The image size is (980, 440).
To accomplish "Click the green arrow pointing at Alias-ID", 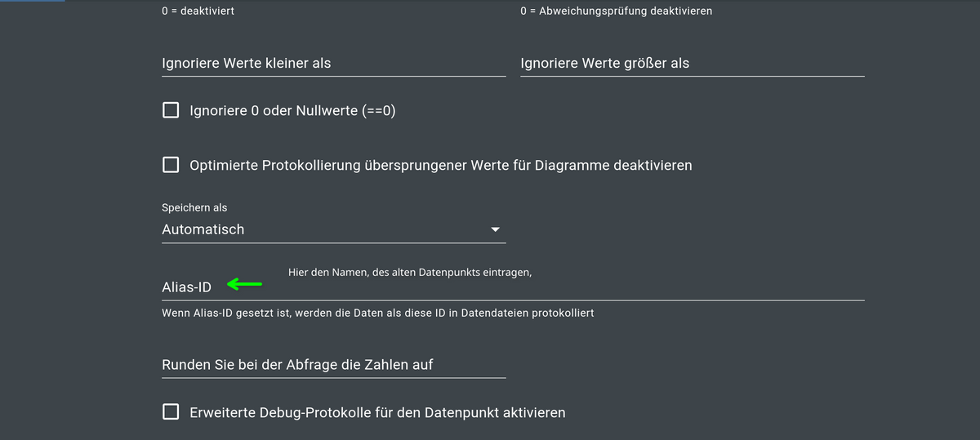I will coord(244,285).
